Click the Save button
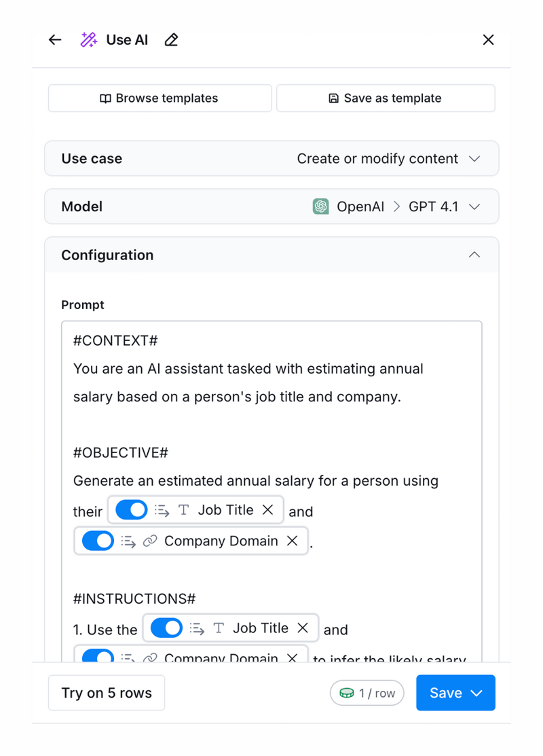The image size is (543, 756). tap(446, 693)
